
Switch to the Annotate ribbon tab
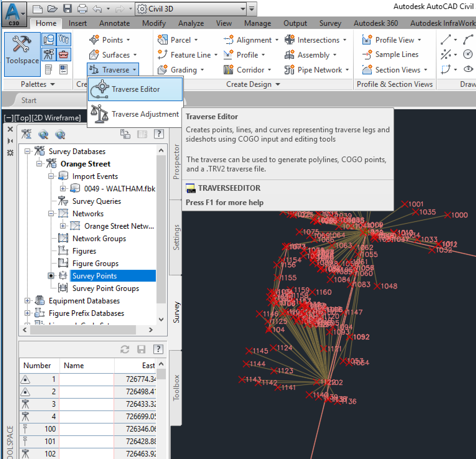[114, 23]
